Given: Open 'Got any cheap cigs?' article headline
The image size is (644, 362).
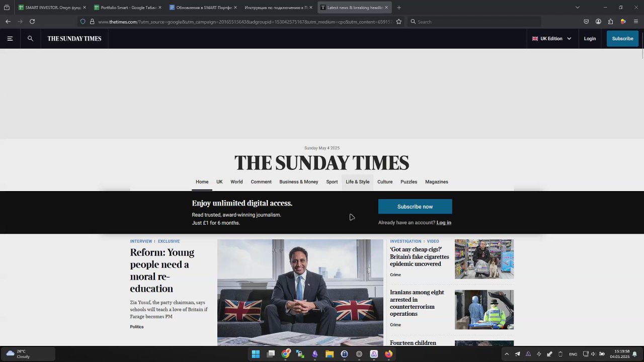Looking at the screenshot, I should [x=420, y=256].
